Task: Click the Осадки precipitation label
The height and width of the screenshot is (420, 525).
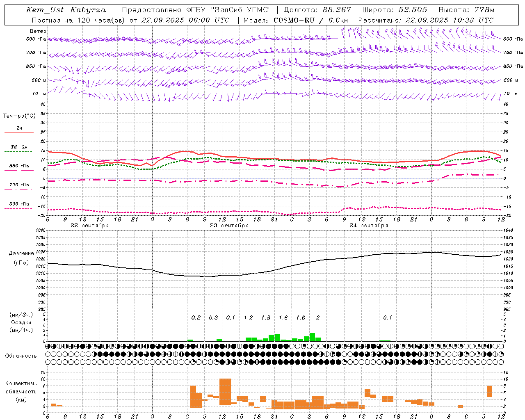Action: [21, 322]
